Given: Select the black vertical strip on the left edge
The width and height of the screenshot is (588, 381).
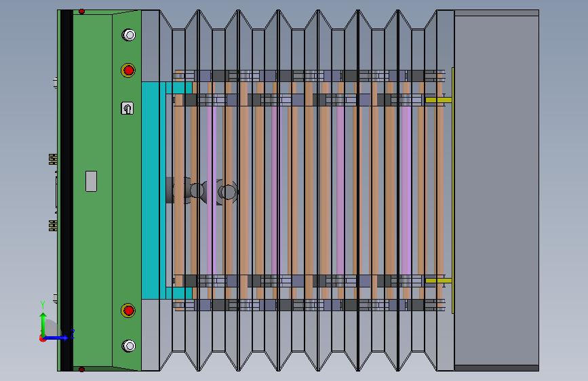Looking at the screenshot, I should (66, 190).
